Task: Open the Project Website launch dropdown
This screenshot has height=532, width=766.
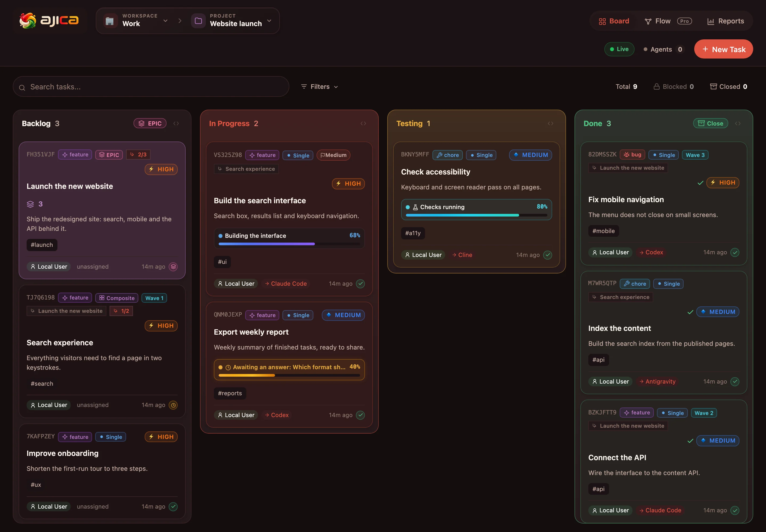Action: [x=232, y=21]
